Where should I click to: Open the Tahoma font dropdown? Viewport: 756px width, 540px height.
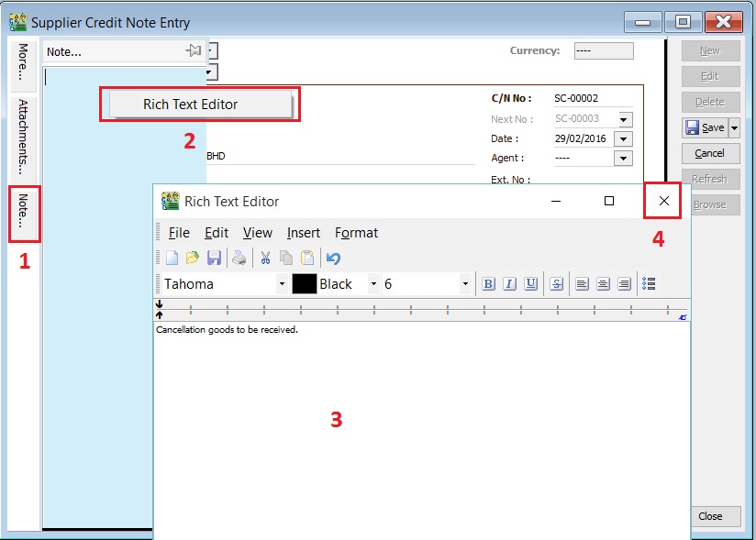click(282, 283)
